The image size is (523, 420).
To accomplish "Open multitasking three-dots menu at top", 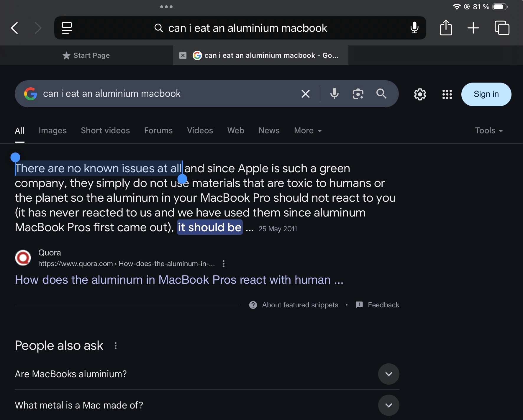I will click(x=166, y=6).
